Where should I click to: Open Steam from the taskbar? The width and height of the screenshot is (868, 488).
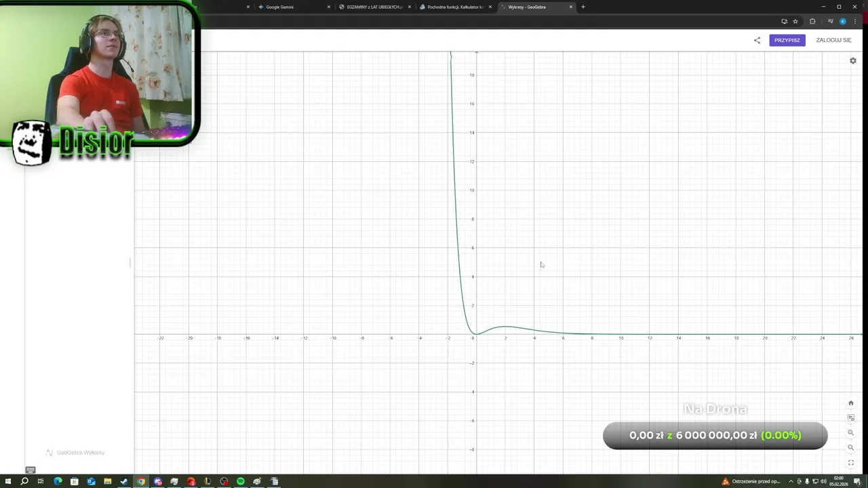[x=124, y=481]
